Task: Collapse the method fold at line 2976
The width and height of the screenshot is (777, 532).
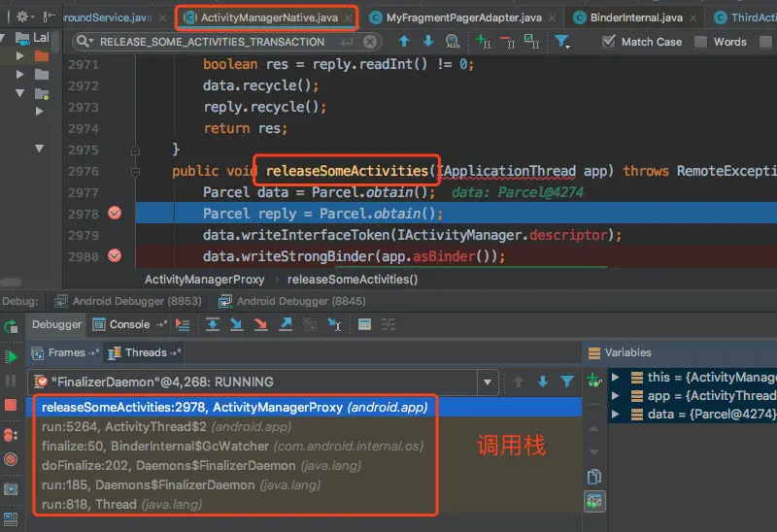Action: tap(135, 172)
